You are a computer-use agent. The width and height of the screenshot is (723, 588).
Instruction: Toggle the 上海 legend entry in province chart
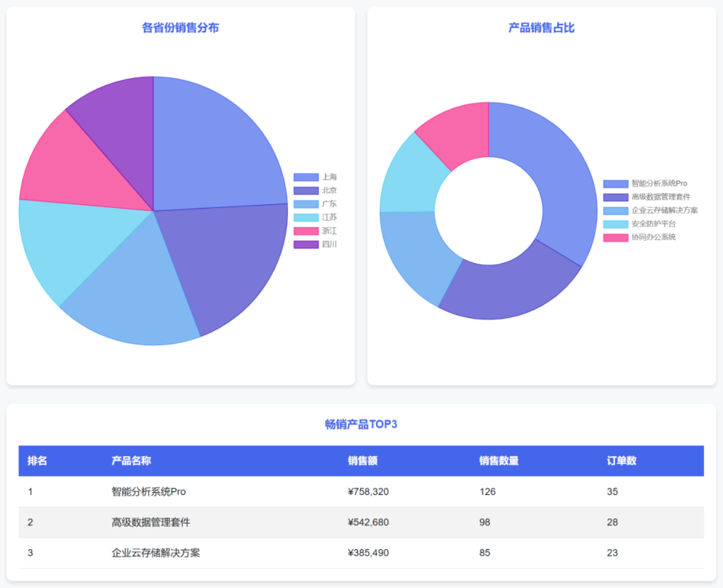click(315, 177)
